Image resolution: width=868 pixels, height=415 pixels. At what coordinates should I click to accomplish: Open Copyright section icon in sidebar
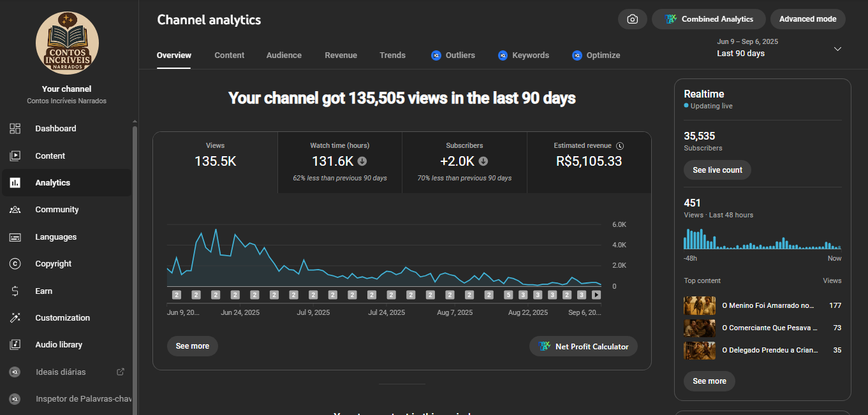click(x=15, y=264)
